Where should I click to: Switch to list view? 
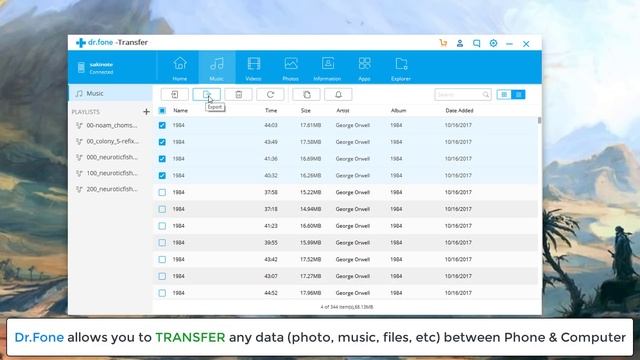click(x=518, y=95)
